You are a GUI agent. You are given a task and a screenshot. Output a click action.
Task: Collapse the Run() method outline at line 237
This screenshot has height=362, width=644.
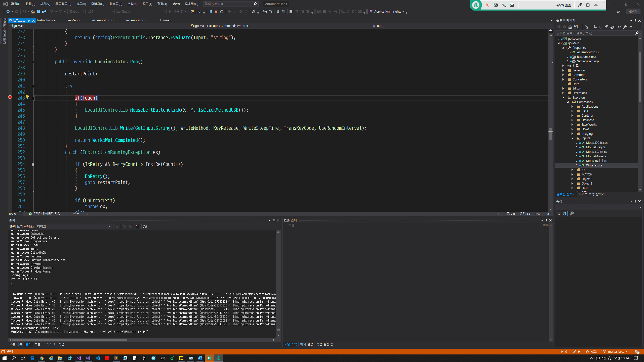pyautogui.click(x=33, y=62)
